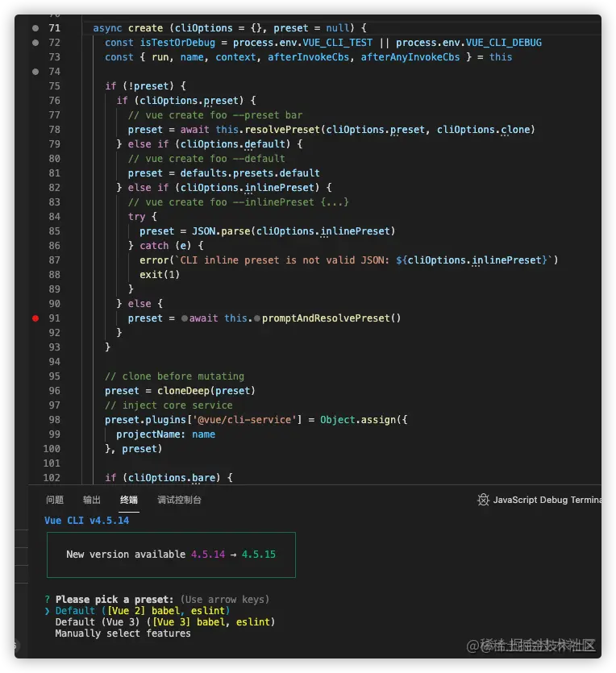This screenshot has width=616, height=673.
Task: Click 'cliOptions.bare' on line 102
Action: [x=171, y=478]
